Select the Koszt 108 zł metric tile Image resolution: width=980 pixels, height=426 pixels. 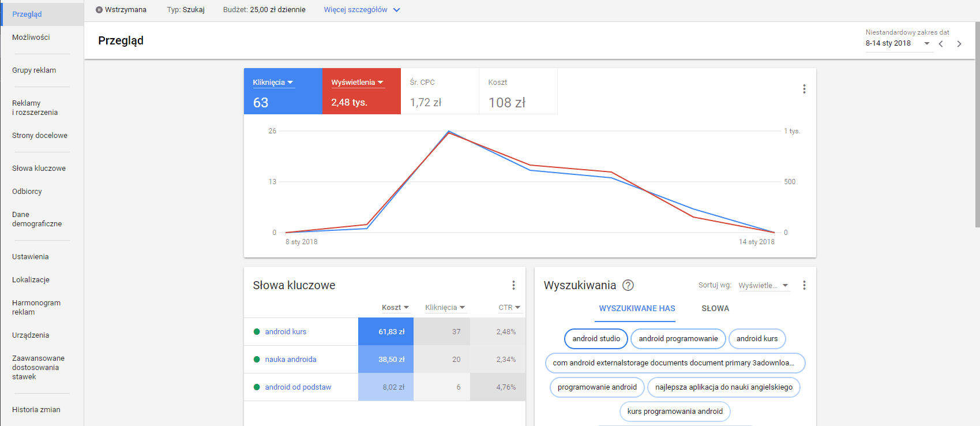pos(519,91)
